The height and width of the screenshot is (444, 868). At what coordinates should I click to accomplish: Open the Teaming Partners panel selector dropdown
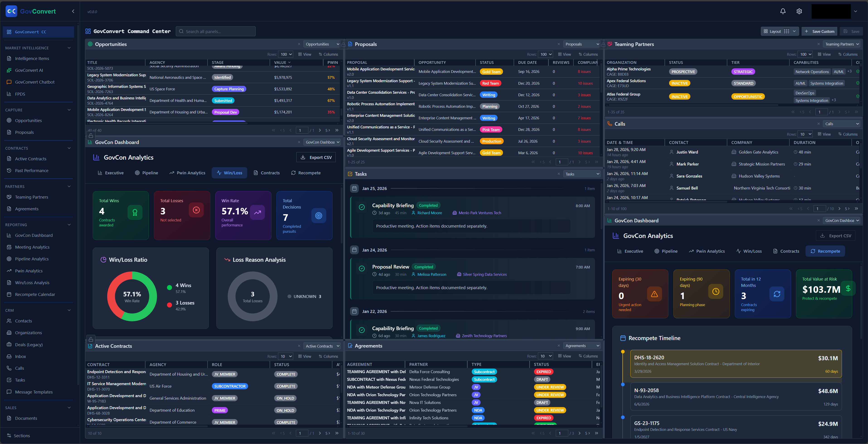(x=842, y=44)
